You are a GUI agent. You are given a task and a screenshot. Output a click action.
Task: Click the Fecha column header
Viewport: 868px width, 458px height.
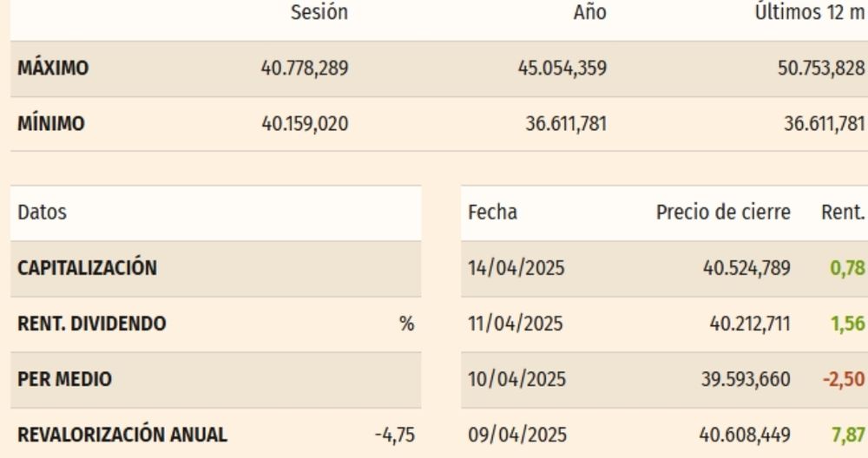click(x=492, y=212)
